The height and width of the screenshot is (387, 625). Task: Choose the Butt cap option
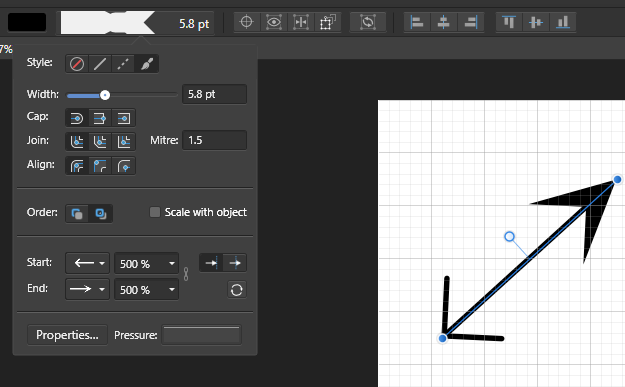click(x=100, y=118)
